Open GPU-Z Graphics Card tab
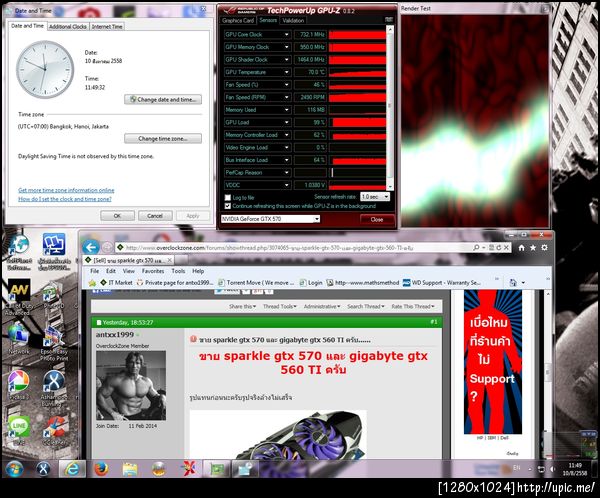This screenshot has height=498, width=600. point(238,21)
